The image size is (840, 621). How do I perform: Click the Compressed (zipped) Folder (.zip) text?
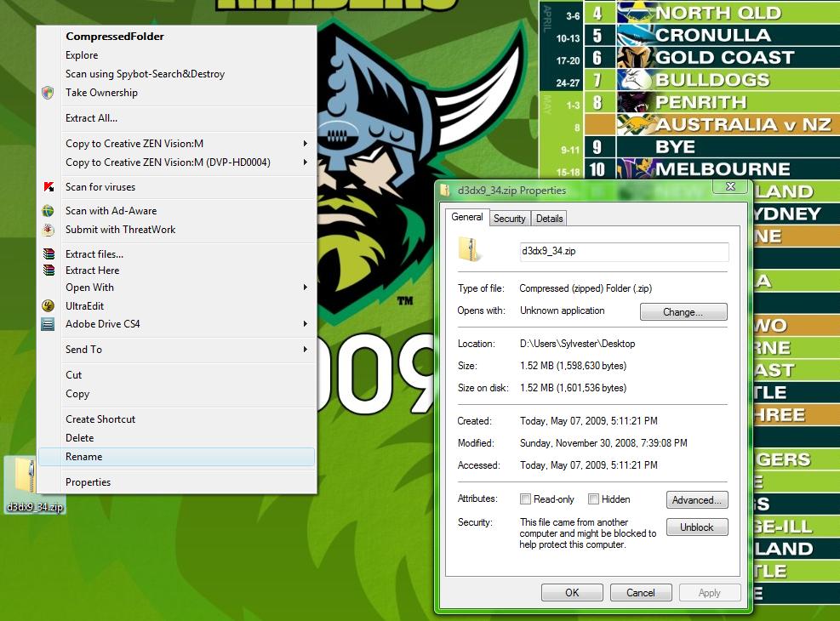click(586, 288)
